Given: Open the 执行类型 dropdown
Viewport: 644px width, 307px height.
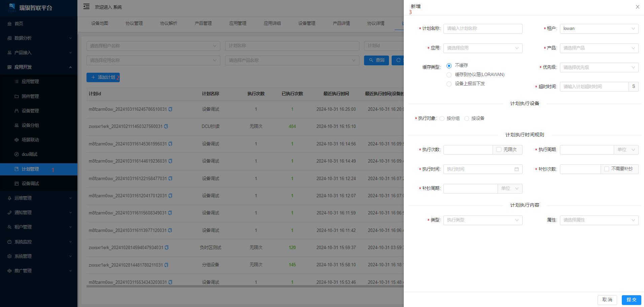Looking at the screenshot, I should pyautogui.click(x=483, y=220).
